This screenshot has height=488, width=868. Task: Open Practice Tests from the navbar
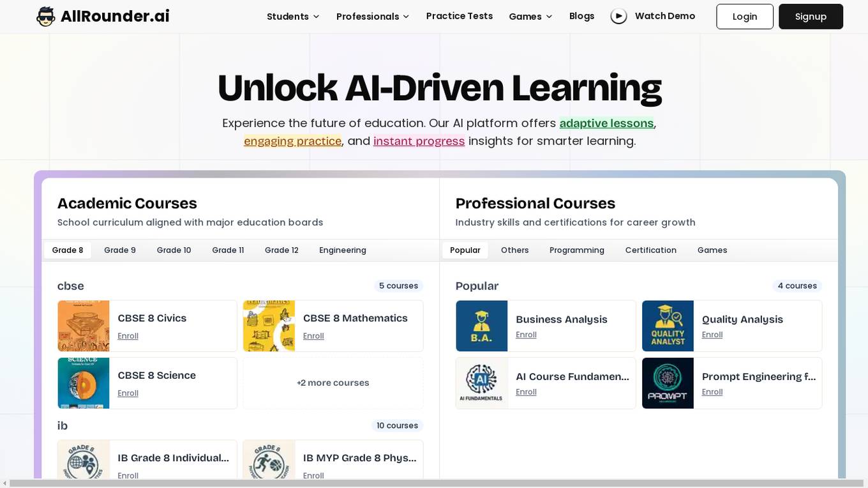(460, 16)
